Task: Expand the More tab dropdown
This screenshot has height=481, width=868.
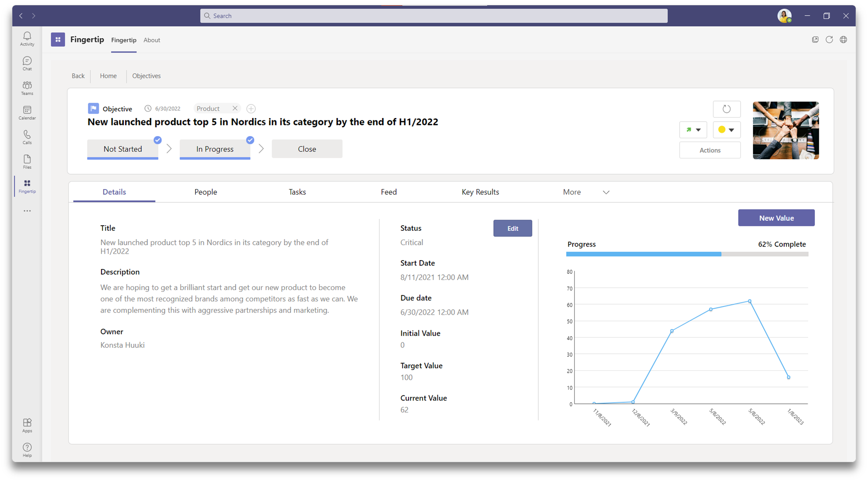Action: 606,192
